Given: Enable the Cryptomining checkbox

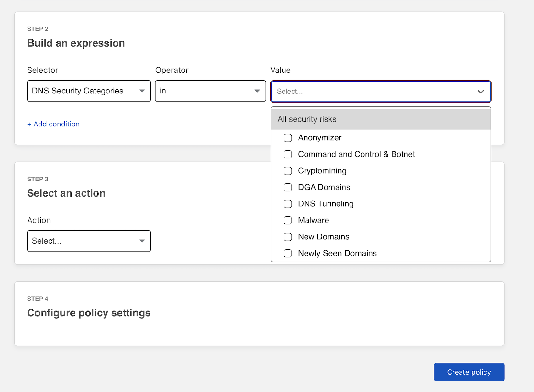Looking at the screenshot, I should coord(288,171).
